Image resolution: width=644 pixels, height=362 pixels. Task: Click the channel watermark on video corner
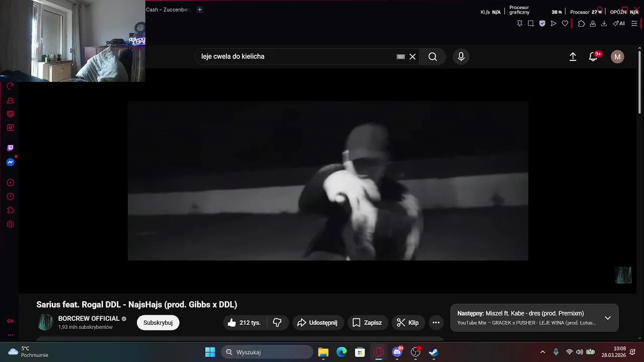point(623,275)
